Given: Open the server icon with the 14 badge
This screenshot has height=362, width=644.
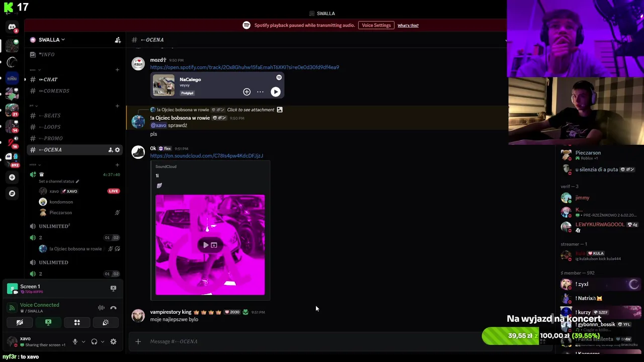Looking at the screenshot, I should (x=12, y=126).
